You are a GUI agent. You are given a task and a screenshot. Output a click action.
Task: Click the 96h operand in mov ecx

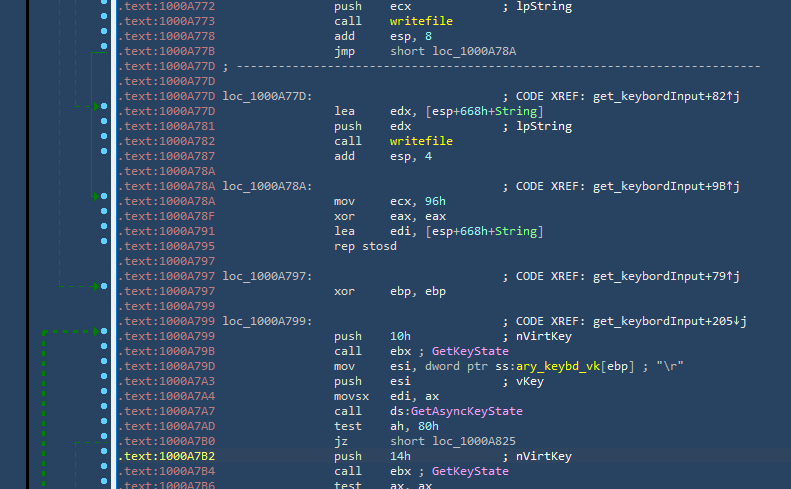coord(436,201)
